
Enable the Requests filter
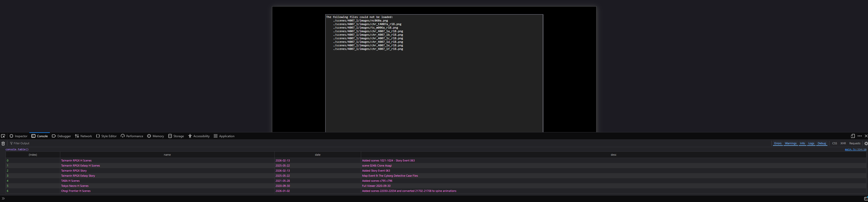pyautogui.click(x=855, y=143)
